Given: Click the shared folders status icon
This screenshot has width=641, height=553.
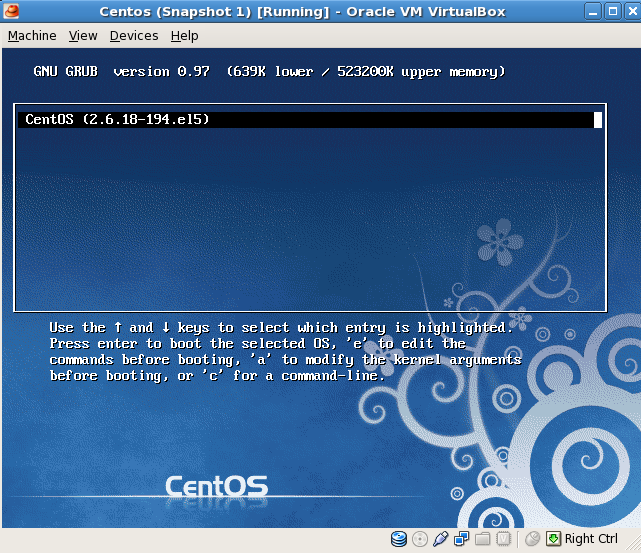Looking at the screenshot, I should click(483, 539).
